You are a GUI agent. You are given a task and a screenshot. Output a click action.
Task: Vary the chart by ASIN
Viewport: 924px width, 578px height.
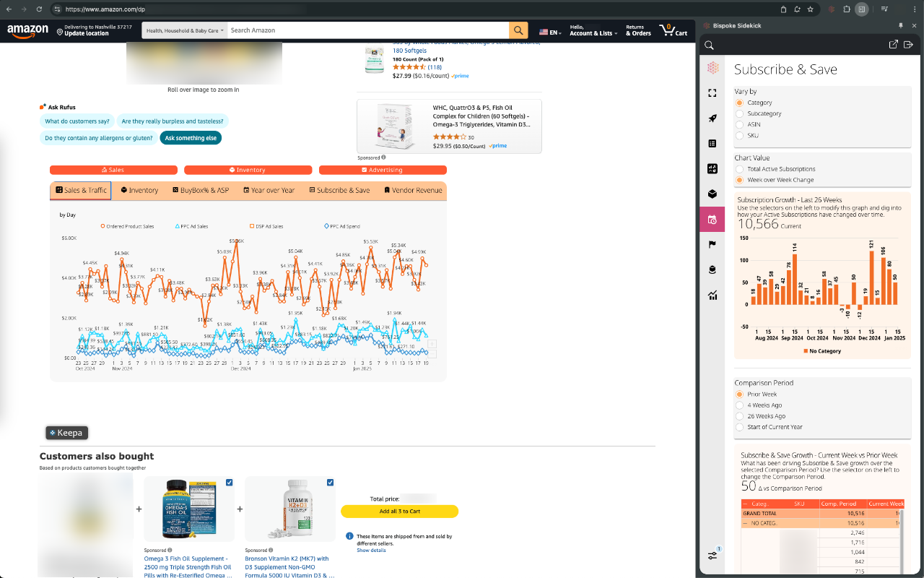[x=739, y=124]
